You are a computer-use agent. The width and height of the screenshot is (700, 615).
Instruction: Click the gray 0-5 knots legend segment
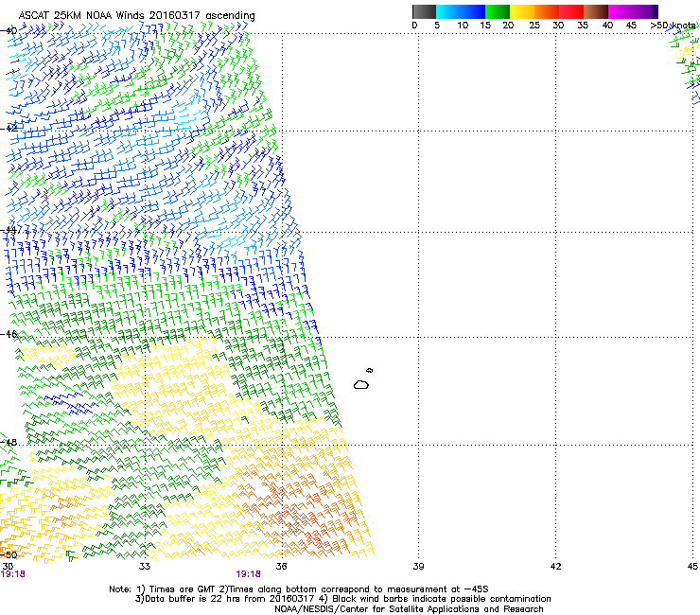click(424, 11)
